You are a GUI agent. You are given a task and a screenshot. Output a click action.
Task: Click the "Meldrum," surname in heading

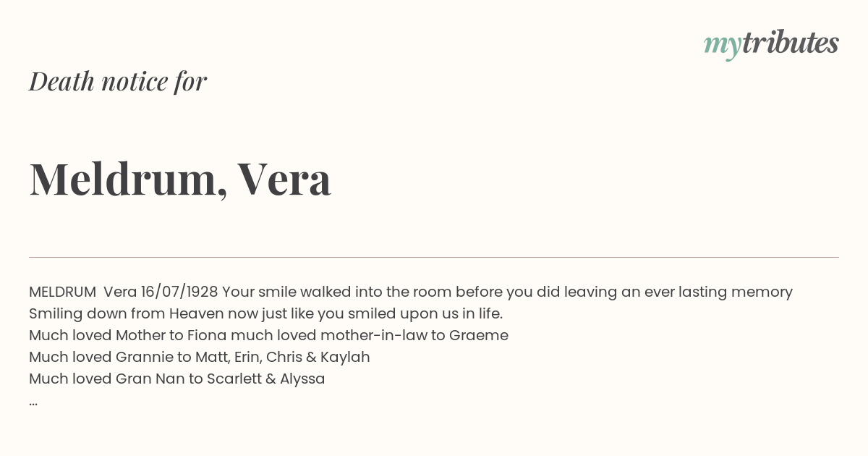127,179
